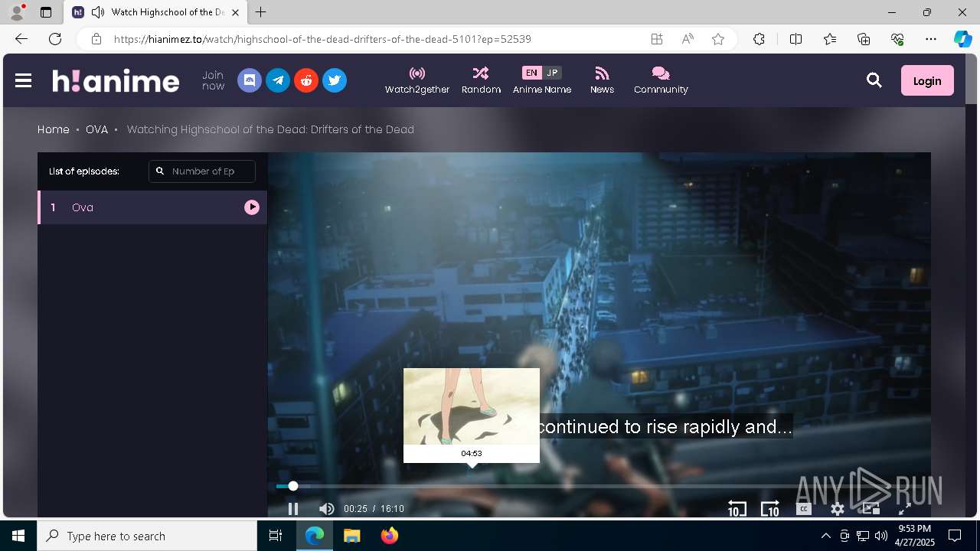Mute the video volume

(x=327, y=509)
